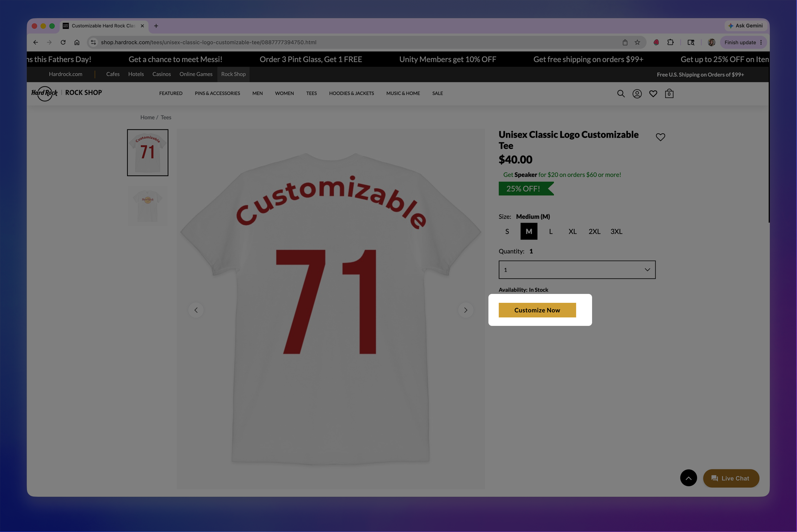Add product to wishlist via heart icon

click(660, 137)
